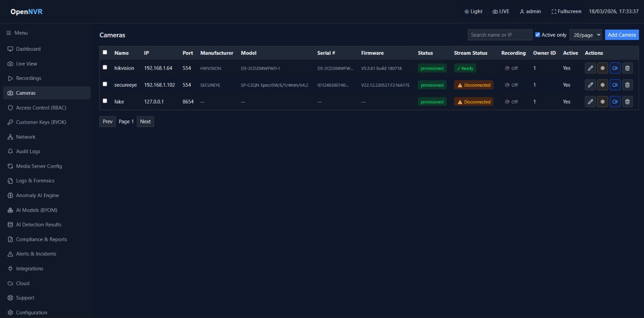Click secureeye's Disconnected status badge
The height and width of the screenshot is (318, 644).
pyautogui.click(x=473, y=85)
